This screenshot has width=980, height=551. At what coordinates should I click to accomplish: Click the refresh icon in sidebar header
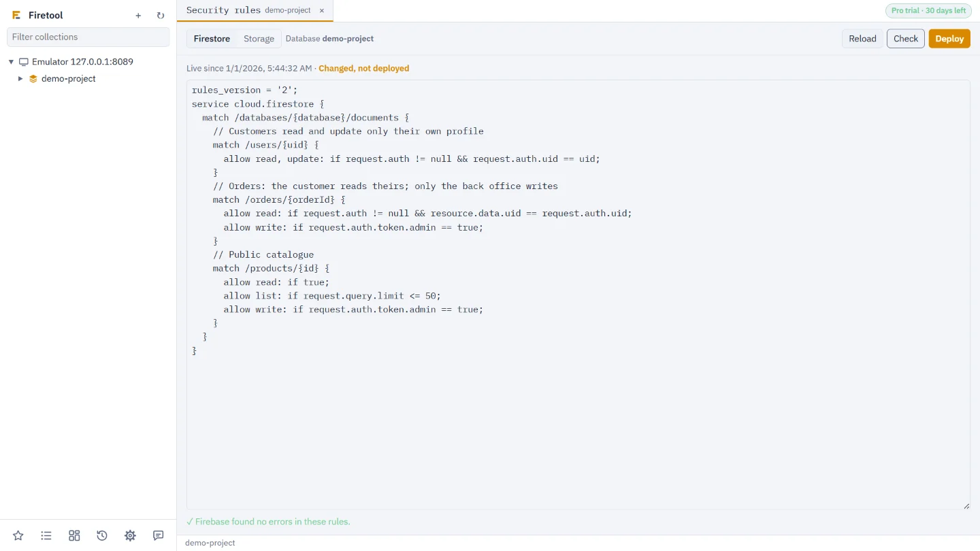point(161,15)
